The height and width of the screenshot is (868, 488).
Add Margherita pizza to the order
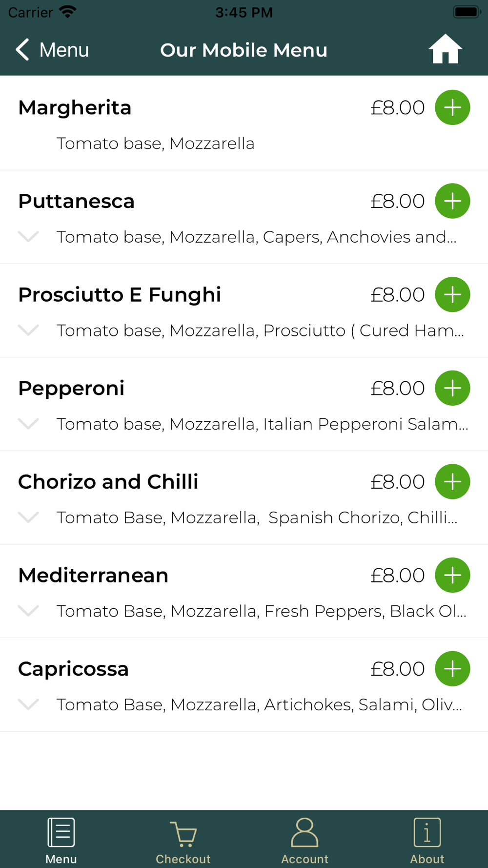click(452, 107)
